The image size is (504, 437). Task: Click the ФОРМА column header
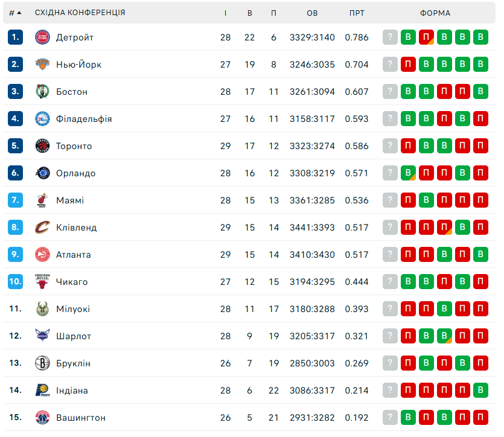[x=435, y=13]
